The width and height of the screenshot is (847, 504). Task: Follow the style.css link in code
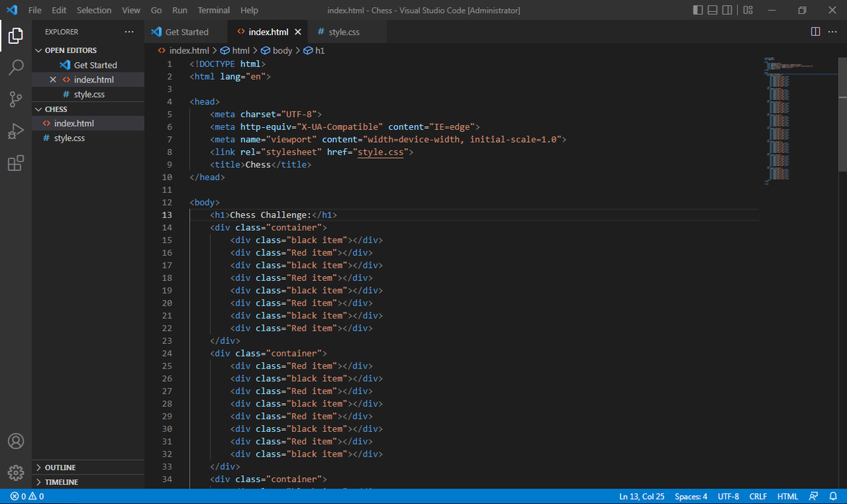click(x=380, y=152)
